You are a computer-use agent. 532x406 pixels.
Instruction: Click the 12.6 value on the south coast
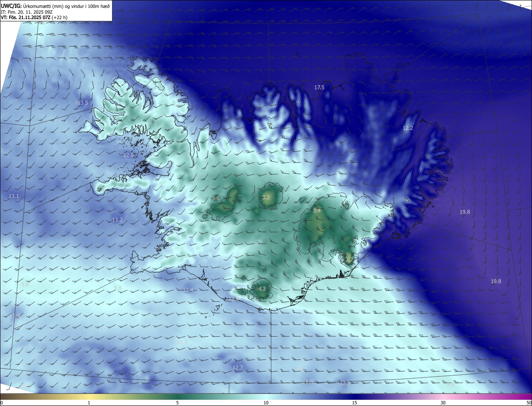(x=234, y=299)
